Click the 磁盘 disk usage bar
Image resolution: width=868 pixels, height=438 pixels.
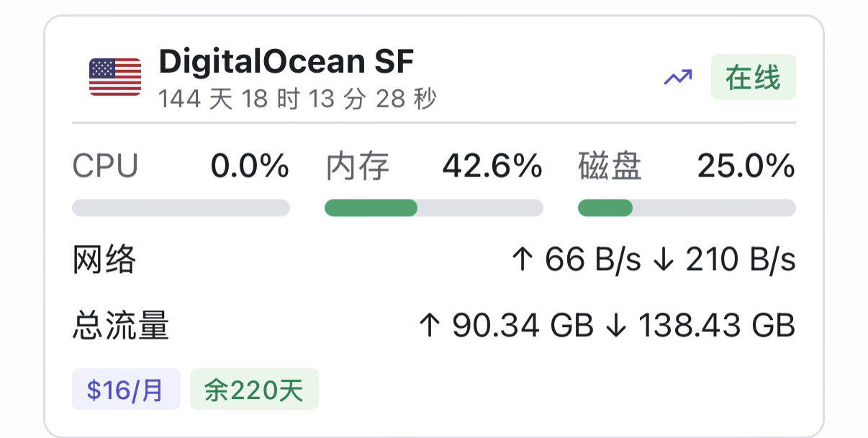coord(687,208)
